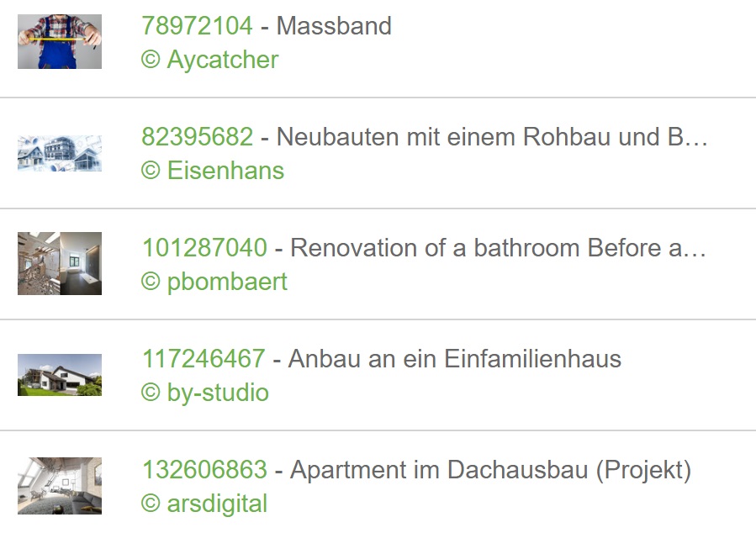Select the Renovation of a bathroom title

pos(498,248)
